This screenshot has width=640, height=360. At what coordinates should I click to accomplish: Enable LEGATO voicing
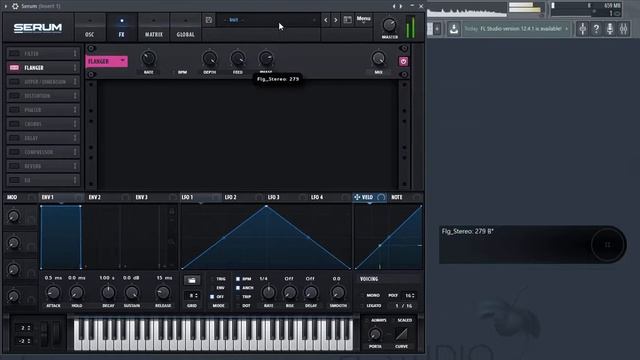(373, 306)
